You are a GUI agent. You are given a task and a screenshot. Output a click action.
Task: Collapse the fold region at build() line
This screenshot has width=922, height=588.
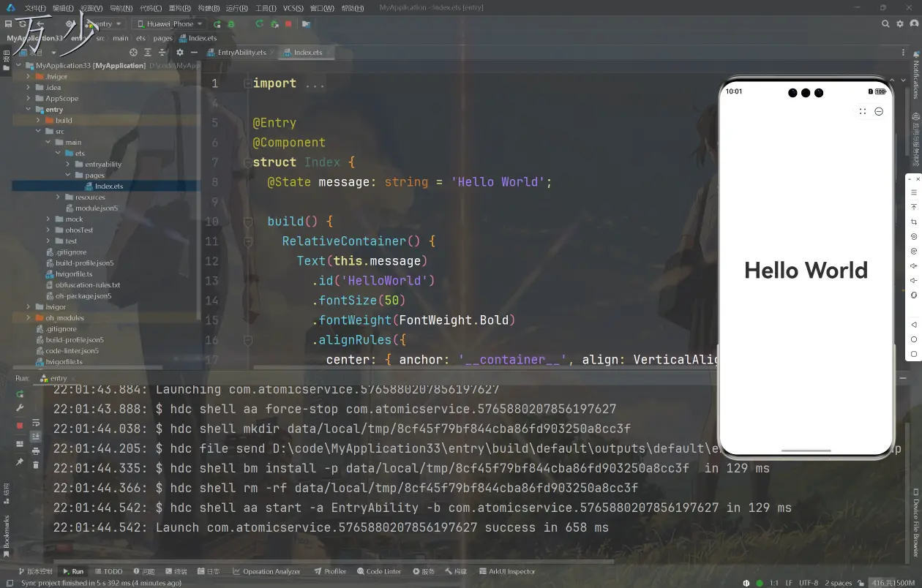[x=248, y=221]
